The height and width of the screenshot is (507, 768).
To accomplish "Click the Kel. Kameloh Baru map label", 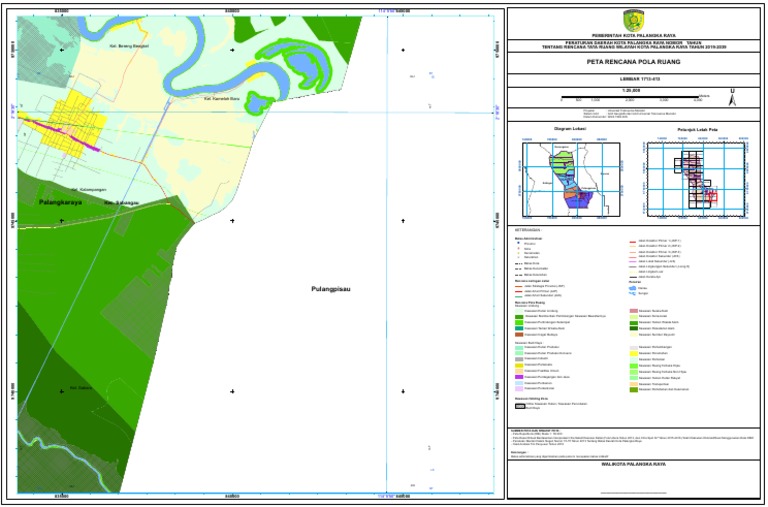I will click(x=223, y=99).
